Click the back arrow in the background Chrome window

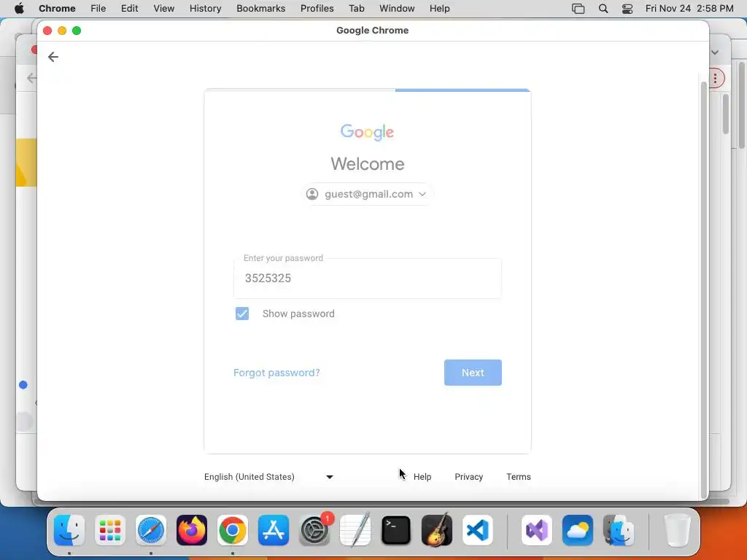(x=31, y=78)
